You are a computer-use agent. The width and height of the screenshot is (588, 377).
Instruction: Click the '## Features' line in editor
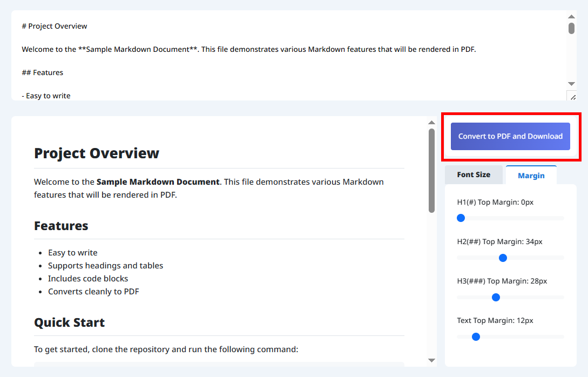[42, 73]
